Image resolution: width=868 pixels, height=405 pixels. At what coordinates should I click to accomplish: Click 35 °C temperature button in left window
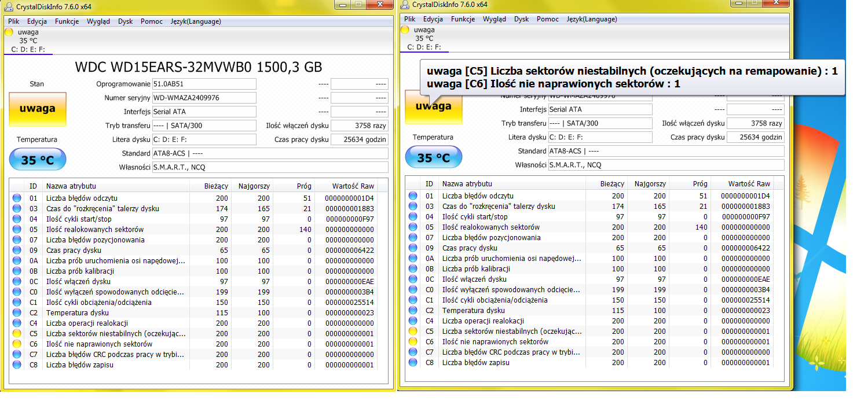coord(38,160)
